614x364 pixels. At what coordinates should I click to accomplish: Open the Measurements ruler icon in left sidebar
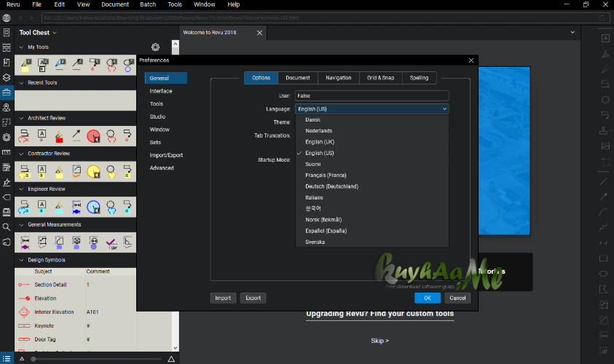coord(7,152)
